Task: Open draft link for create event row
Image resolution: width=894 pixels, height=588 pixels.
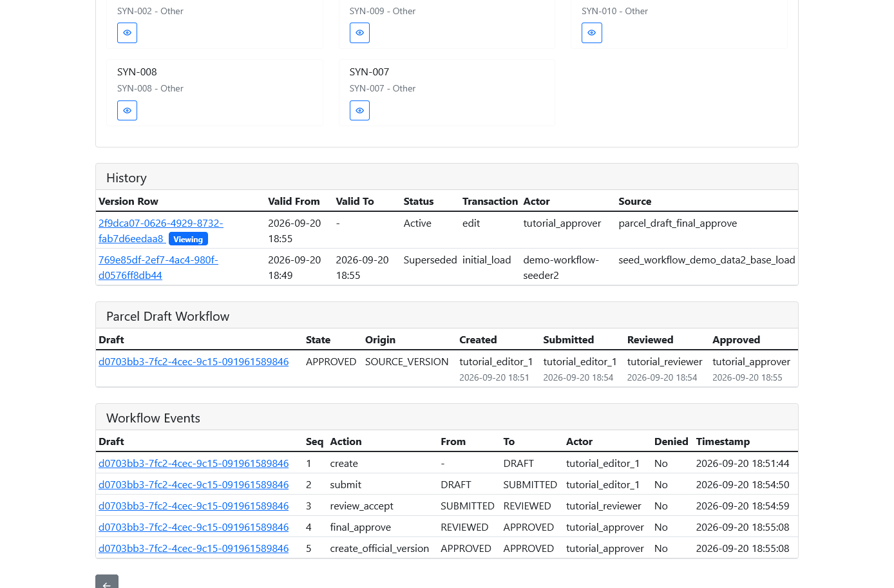Action: 193,464
